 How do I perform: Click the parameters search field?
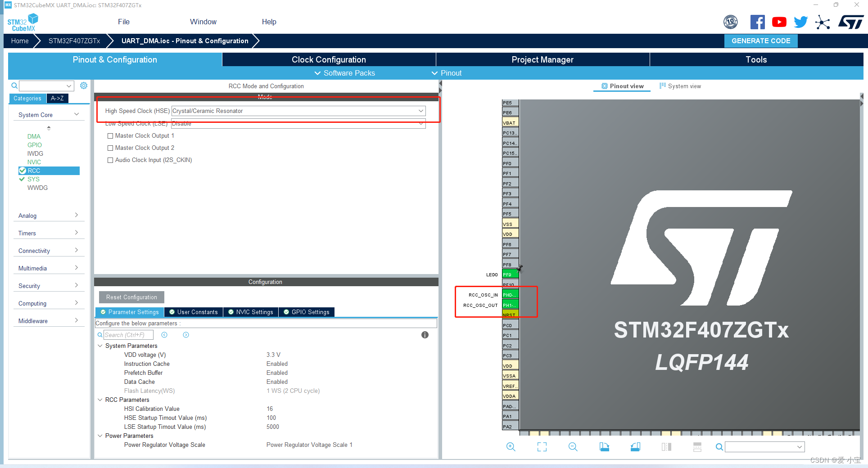point(128,335)
